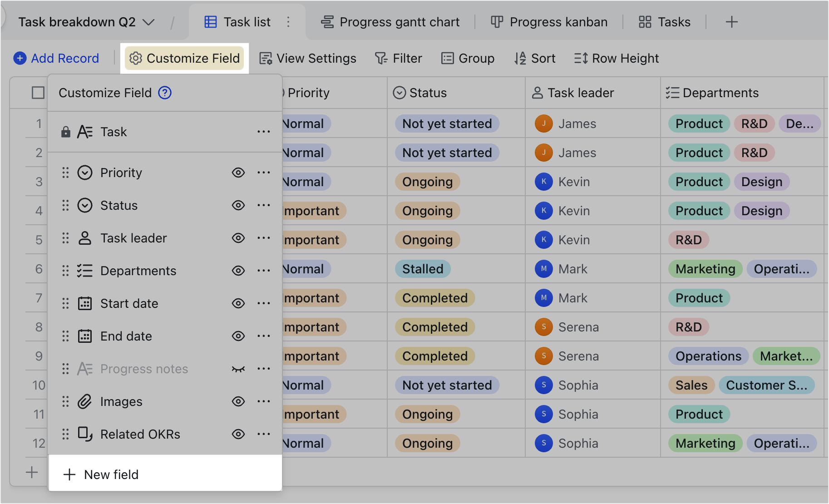Hide the Departments field

click(x=238, y=271)
